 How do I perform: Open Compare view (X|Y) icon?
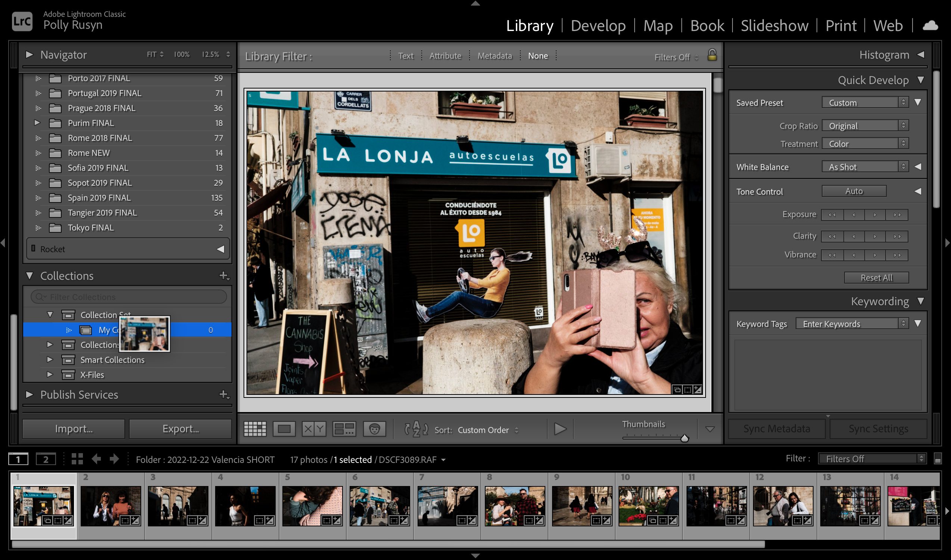point(314,429)
